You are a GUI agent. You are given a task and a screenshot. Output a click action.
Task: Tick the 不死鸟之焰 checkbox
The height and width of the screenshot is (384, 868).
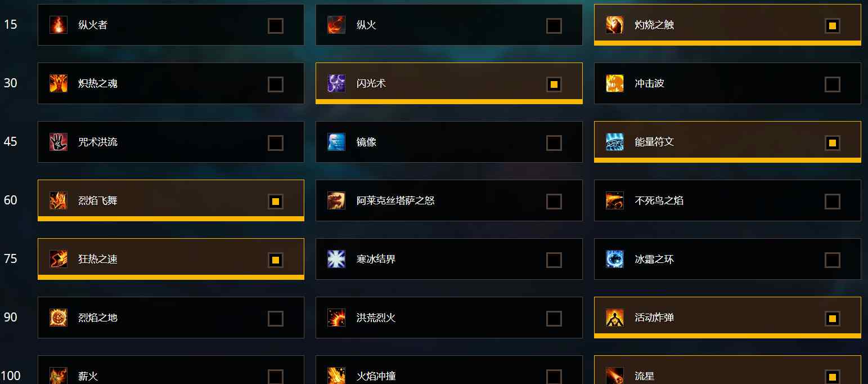[833, 202]
